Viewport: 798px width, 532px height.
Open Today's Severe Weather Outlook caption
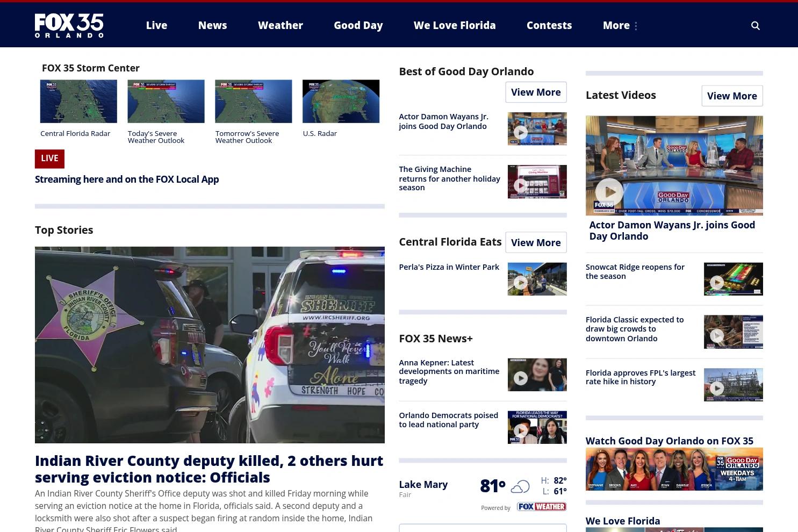pyautogui.click(x=156, y=137)
